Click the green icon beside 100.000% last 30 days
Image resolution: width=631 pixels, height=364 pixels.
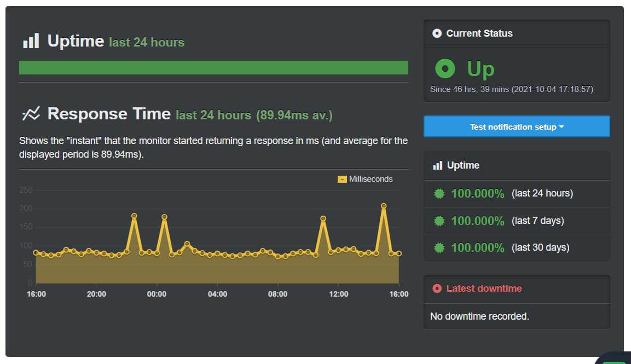pos(438,247)
